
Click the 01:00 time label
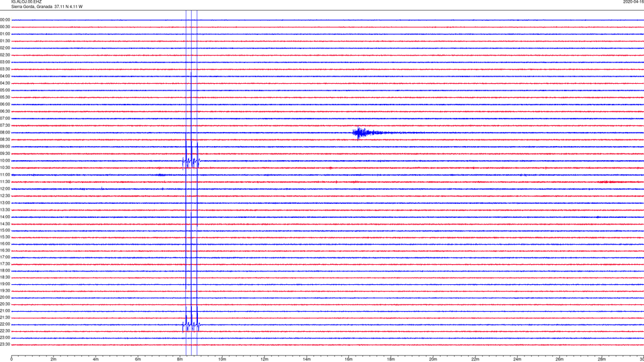5,34
